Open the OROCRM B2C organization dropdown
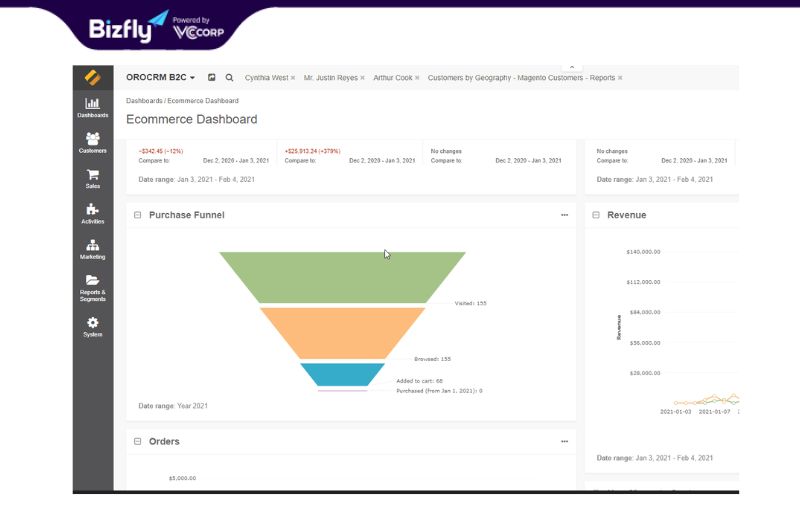 pos(160,78)
